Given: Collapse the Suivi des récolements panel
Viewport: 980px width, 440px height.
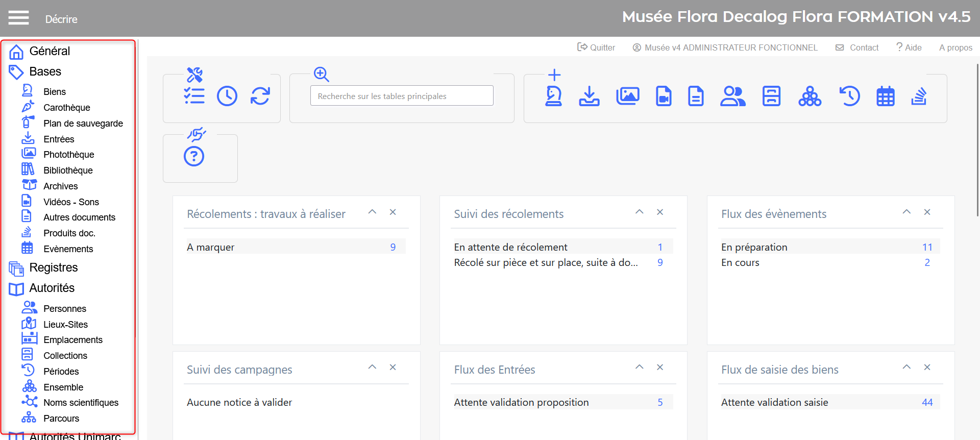Looking at the screenshot, I should pyautogui.click(x=639, y=212).
